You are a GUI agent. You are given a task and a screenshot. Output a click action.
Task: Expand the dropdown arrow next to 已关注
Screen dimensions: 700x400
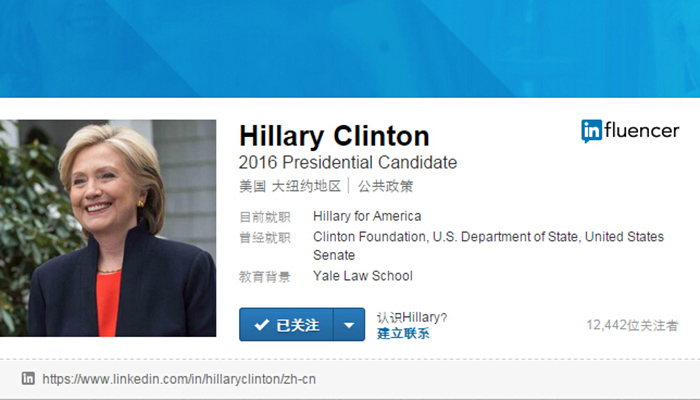pyautogui.click(x=349, y=325)
